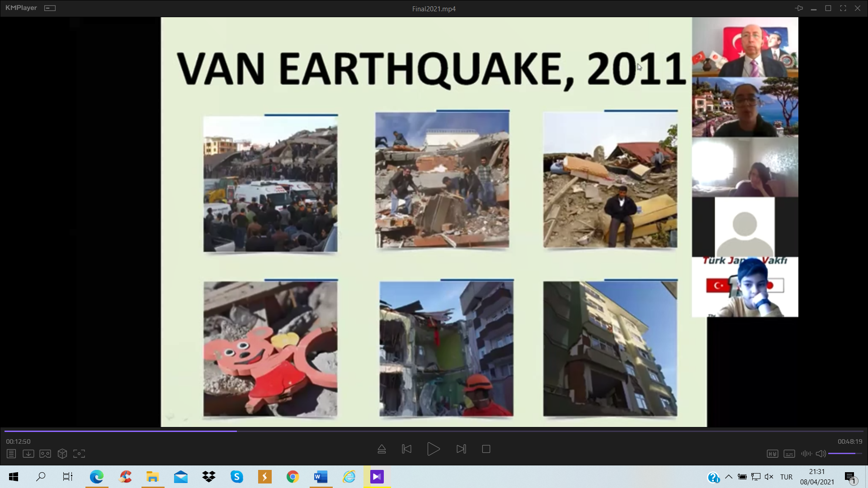This screenshot has height=488, width=868.
Task: Adjust the volume slider
Action: pyautogui.click(x=844, y=453)
